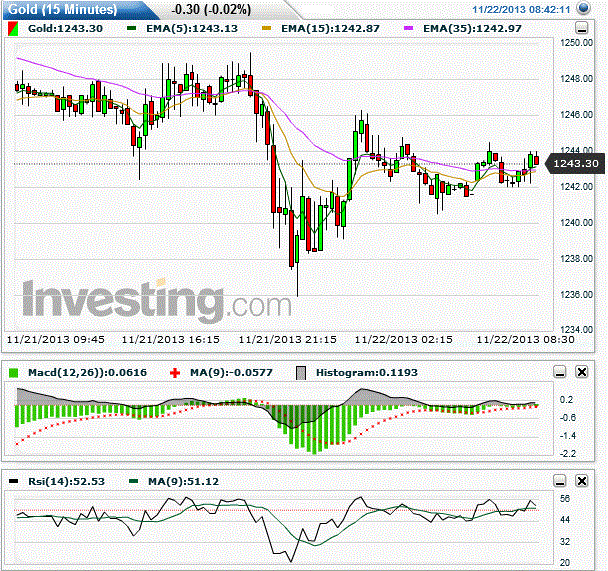Click the purple EMA(35) legend swatch
The height and width of the screenshot is (571, 608).
click(409, 28)
